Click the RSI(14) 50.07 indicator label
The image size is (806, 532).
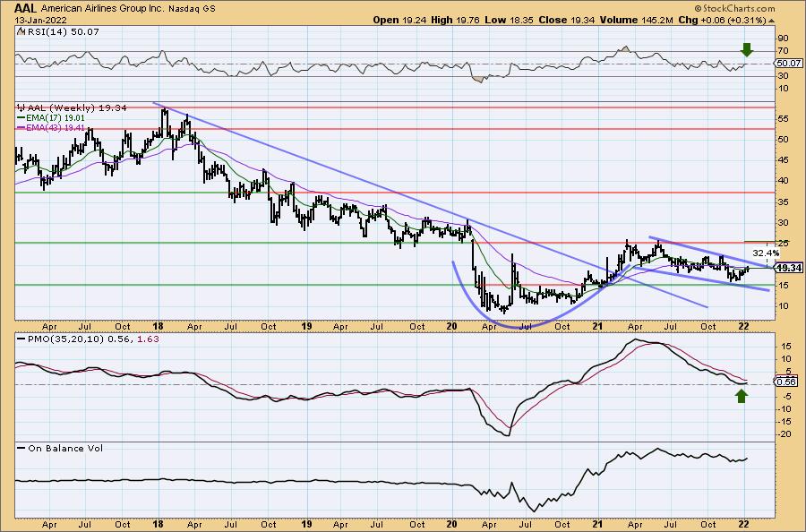tap(62, 31)
